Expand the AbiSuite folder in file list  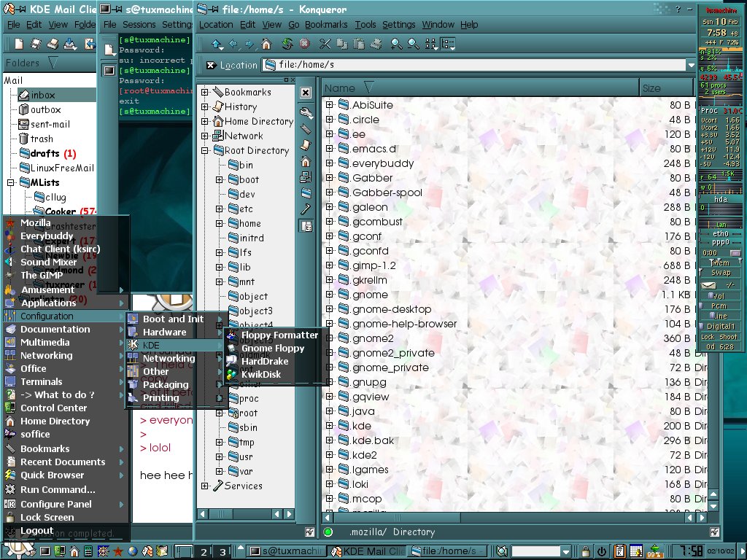[x=329, y=105]
